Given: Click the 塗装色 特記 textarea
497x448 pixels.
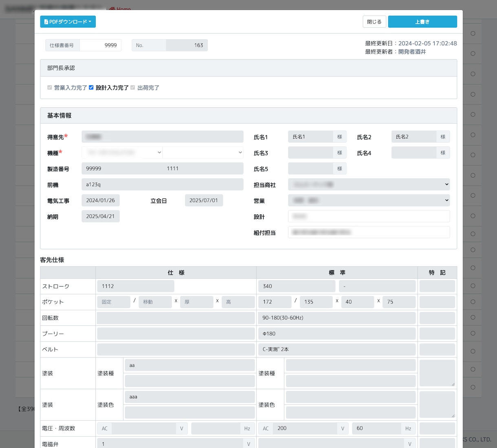Looking at the screenshot, I should (437, 405).
